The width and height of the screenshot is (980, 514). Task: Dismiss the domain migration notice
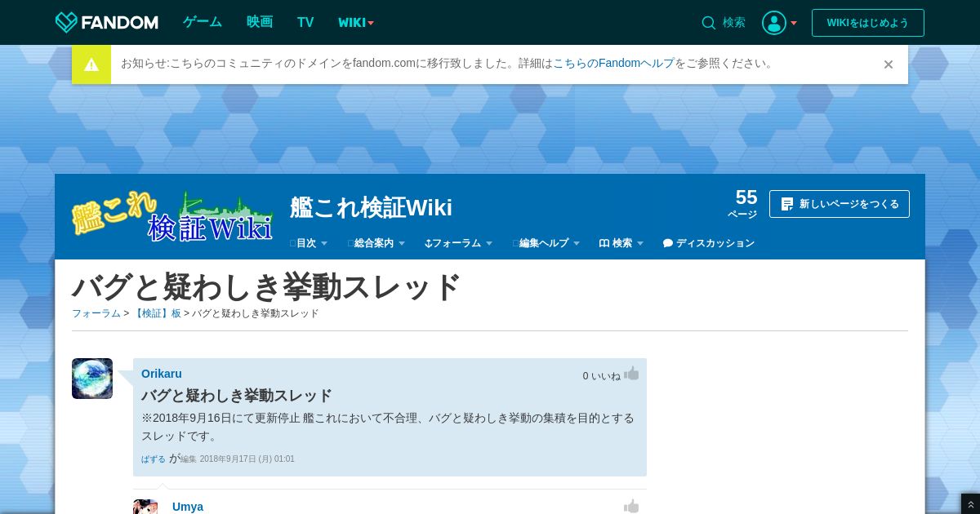point(889,64)
